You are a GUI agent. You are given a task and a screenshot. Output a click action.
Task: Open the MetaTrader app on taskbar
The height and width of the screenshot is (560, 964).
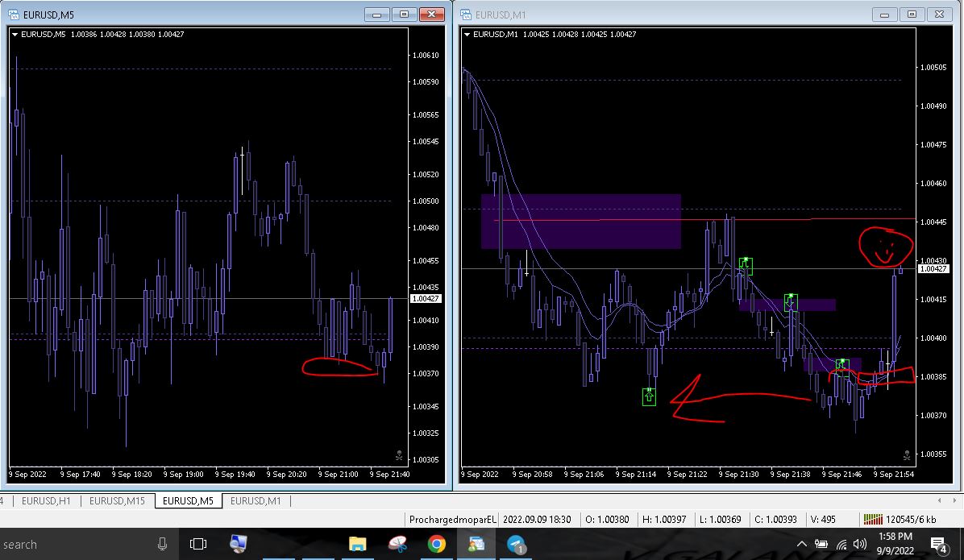pyautogui.click(x=476, y=544)
